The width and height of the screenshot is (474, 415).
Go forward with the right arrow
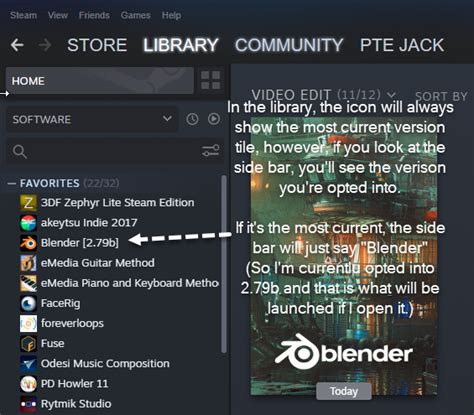pyautogui.click(x=45, y=45)
